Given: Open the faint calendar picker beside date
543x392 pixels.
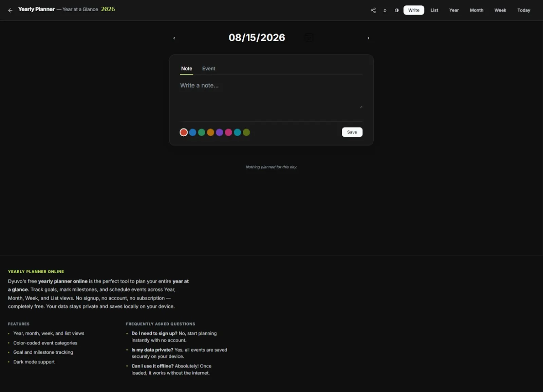Looking at the screenshot, I should point(308,38).
